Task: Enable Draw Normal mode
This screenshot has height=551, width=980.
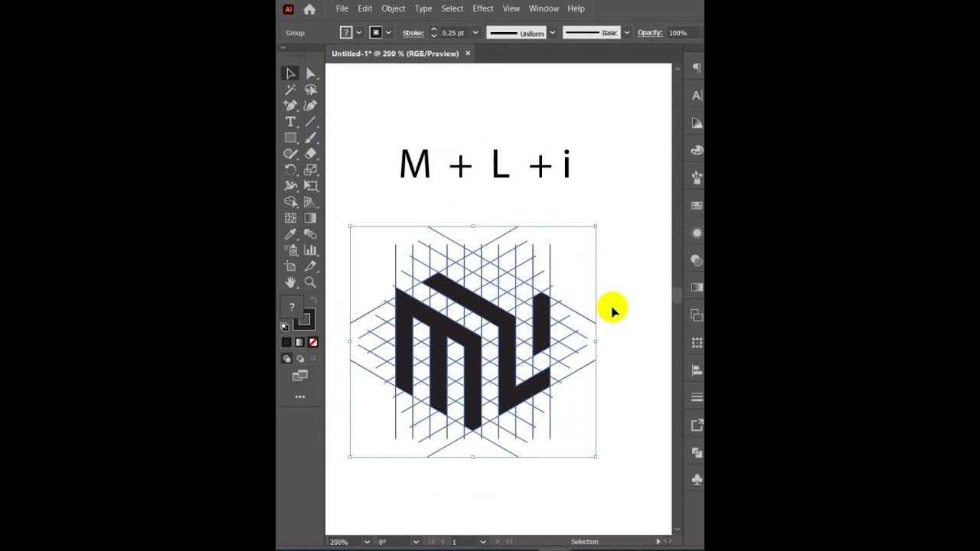Action: 287,358
